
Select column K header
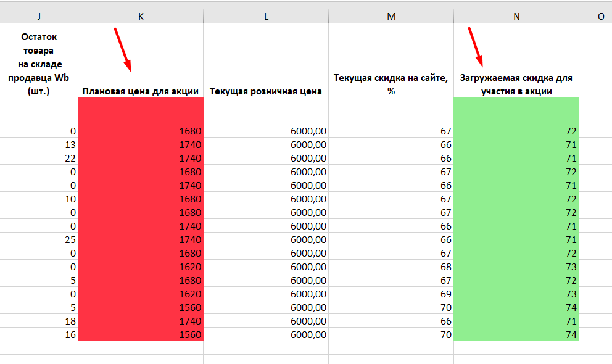point(141,17)
